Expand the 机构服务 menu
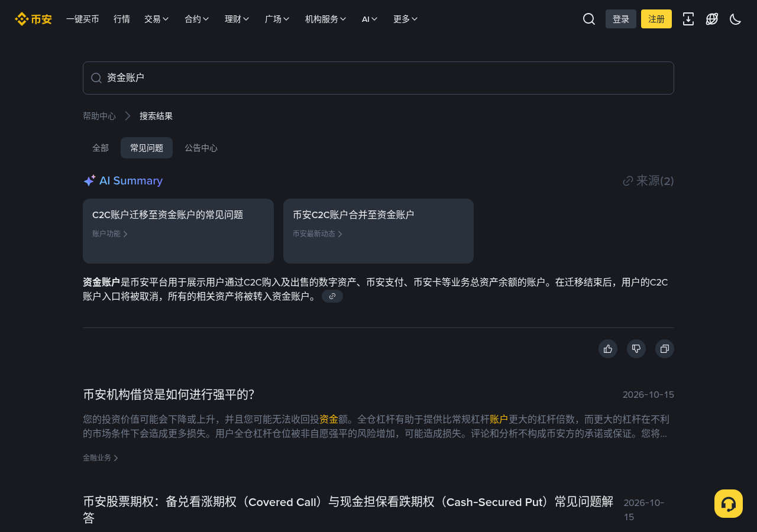 [x=326, y=19]
